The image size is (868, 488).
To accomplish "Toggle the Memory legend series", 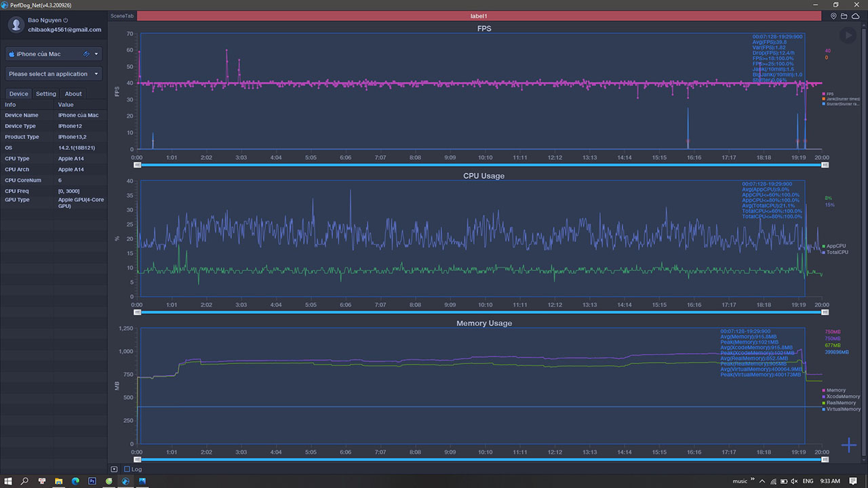I will [x=833, y=390].
